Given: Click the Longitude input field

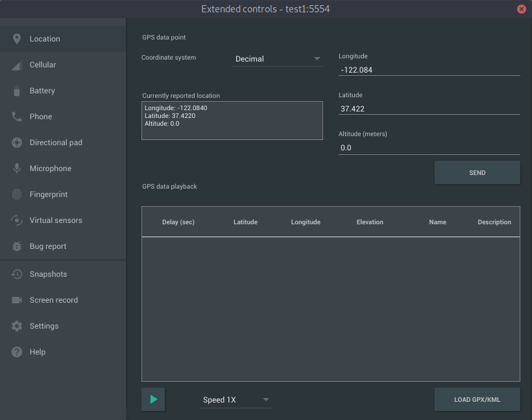Looking at the screenshot, I should [x=429, y=70].
